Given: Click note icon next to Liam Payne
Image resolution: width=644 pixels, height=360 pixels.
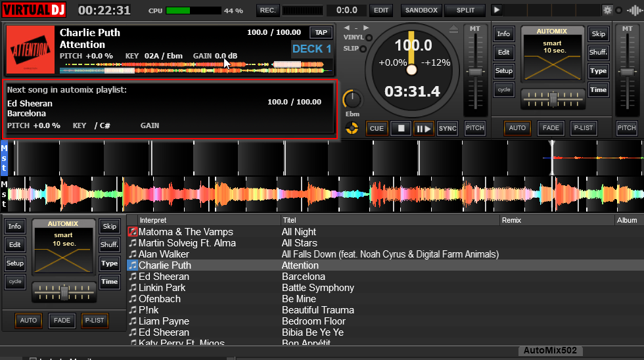Looking at the screenshot, I should [x=133, y=321].
